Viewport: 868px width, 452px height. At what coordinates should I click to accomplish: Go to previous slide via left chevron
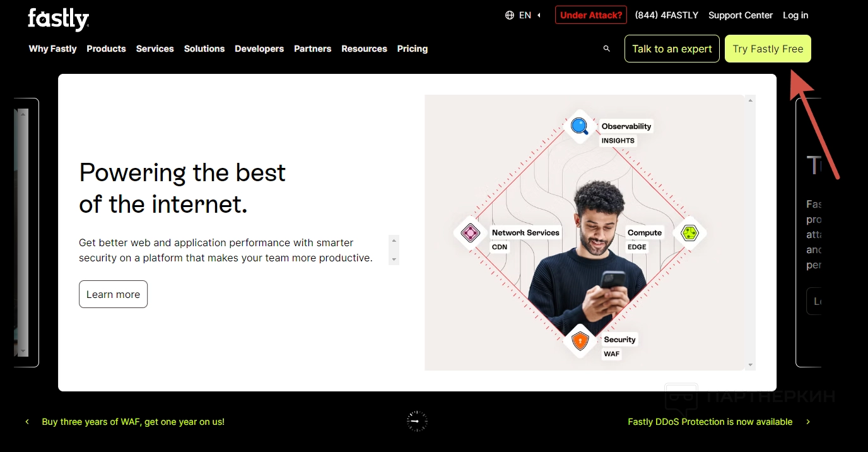[27, 422]
